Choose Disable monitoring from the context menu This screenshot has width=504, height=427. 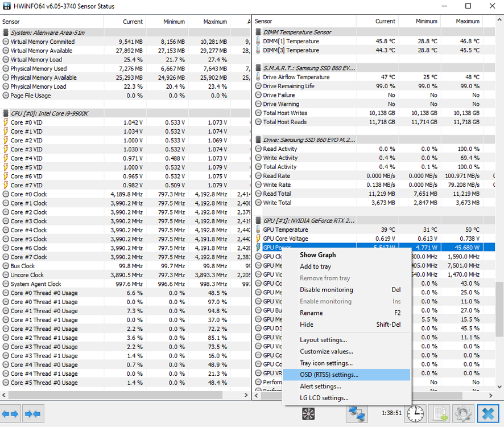tap(326, 290)
